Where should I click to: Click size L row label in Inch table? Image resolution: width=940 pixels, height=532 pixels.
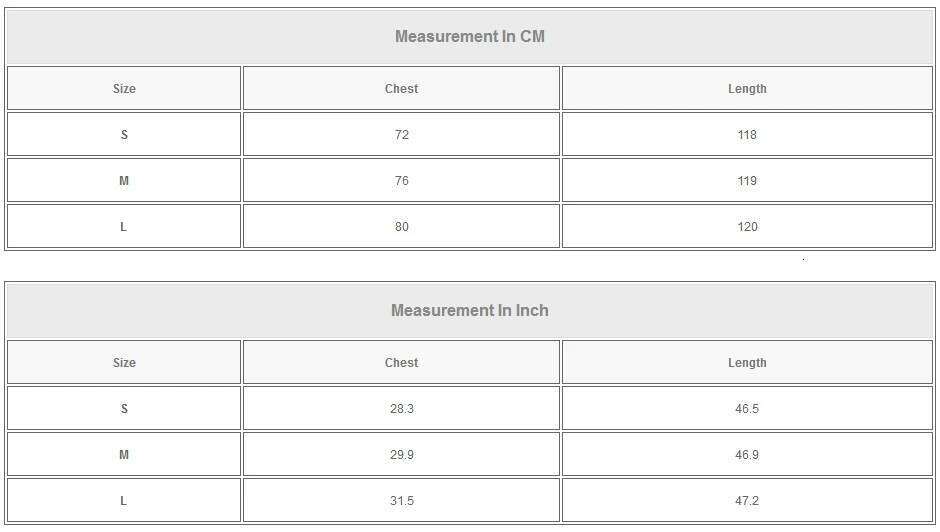124,501
